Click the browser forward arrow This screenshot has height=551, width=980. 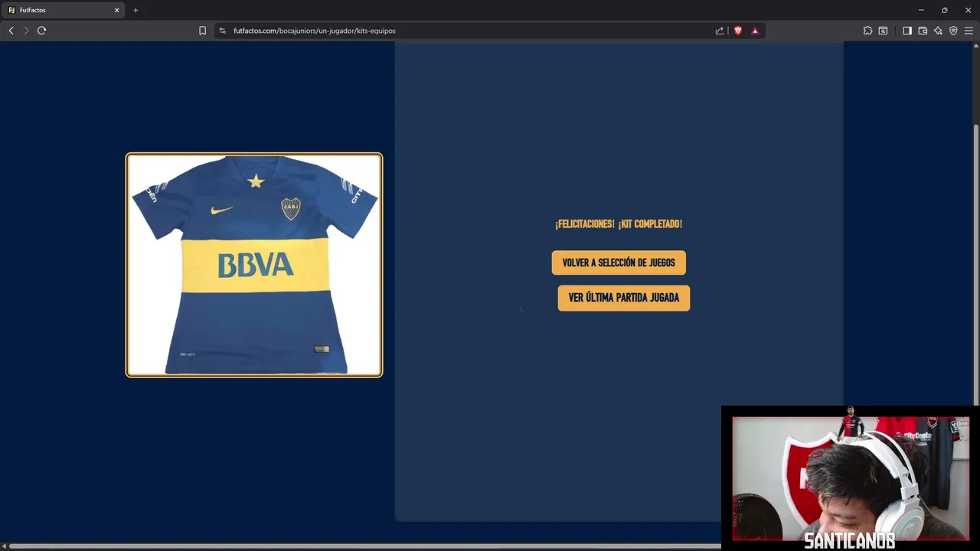coord(26,31)
